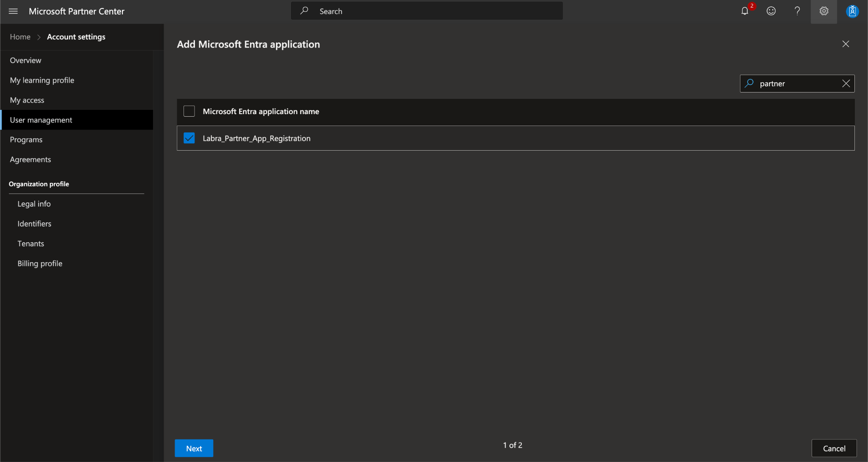Screen dimensions: 868x462
Task: Toggle the select-all applications checkbox
Action: 189,111
